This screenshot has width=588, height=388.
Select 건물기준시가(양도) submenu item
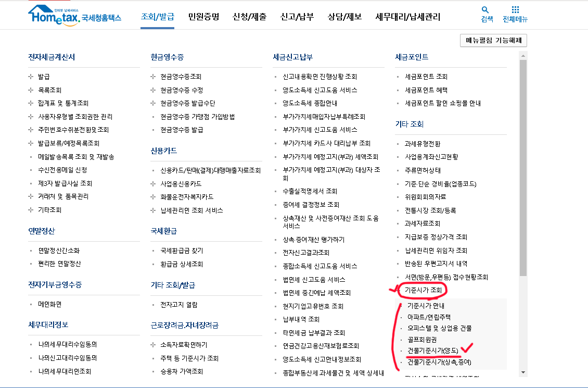pyautogui.click(x=433, y=351)
